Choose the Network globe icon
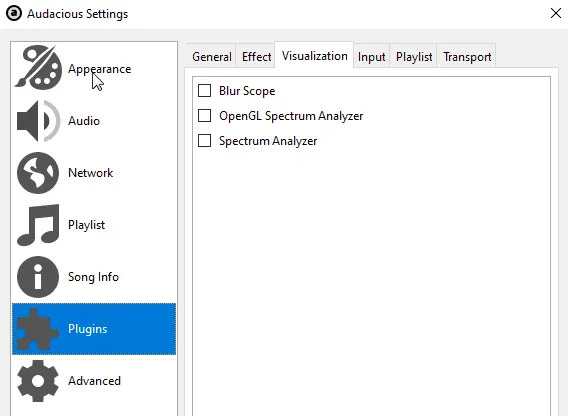Screen dimensions: 568x416 click(x=38, y=173)
